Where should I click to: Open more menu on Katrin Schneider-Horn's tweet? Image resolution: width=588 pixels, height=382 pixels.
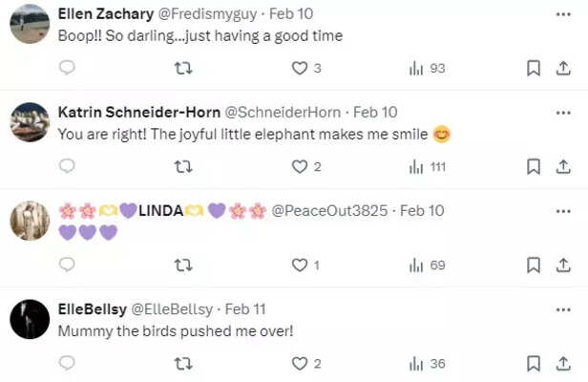click(562, 112)
